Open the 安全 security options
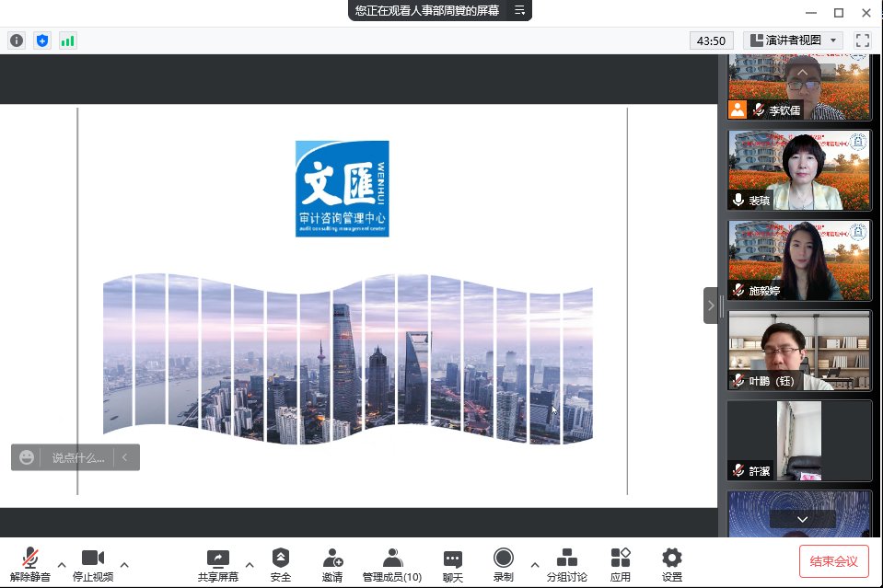 tap(281, 564)
